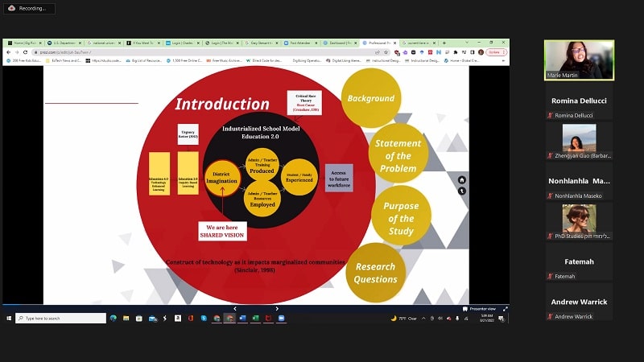This screenshot has height=362, width=644.
Task: Open Presenter view
Action: click(x=481, y=308)
